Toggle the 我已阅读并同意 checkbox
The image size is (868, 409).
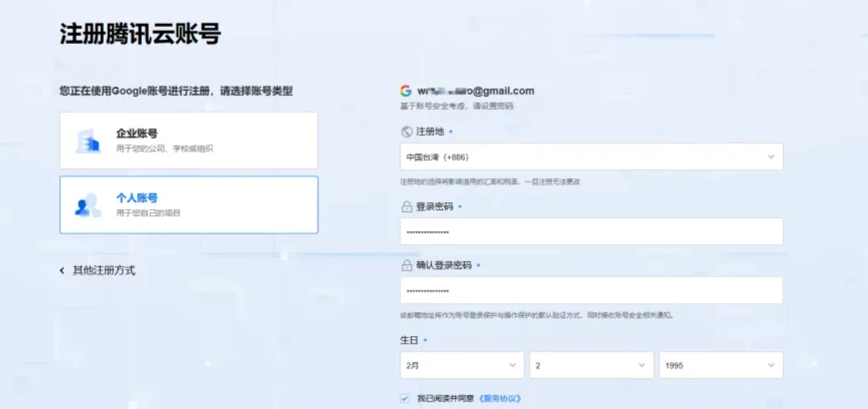tap(405, 398)
